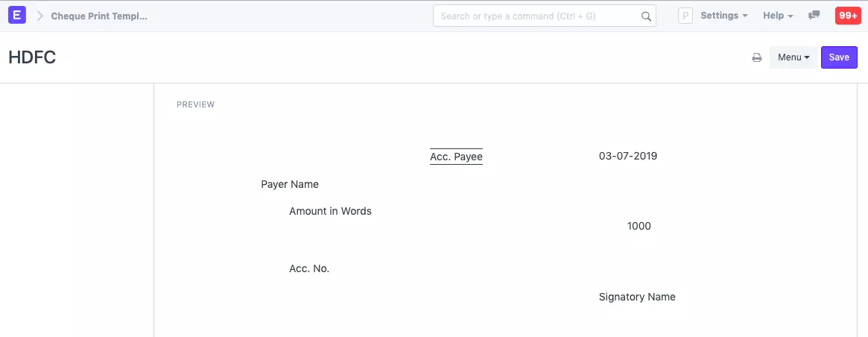Focus the search or command input
868x337 pixels.
pyautogui.click(x=544, y=16)
